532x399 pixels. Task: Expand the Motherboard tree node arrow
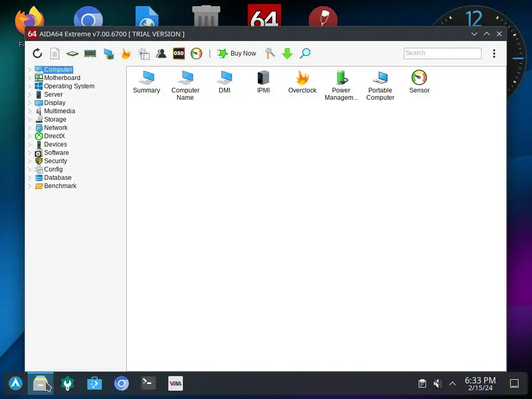[x=30, y=78]
